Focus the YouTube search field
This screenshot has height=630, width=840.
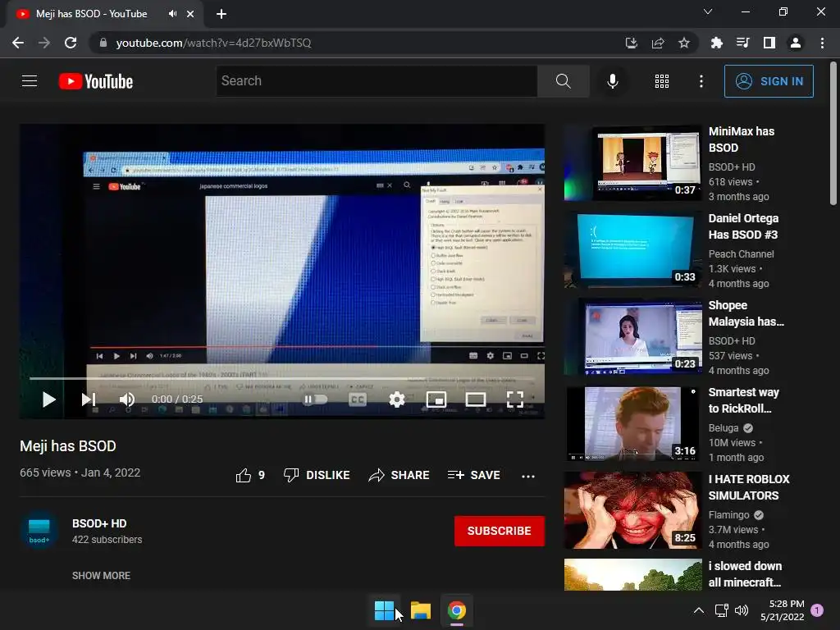pos(377,81)
